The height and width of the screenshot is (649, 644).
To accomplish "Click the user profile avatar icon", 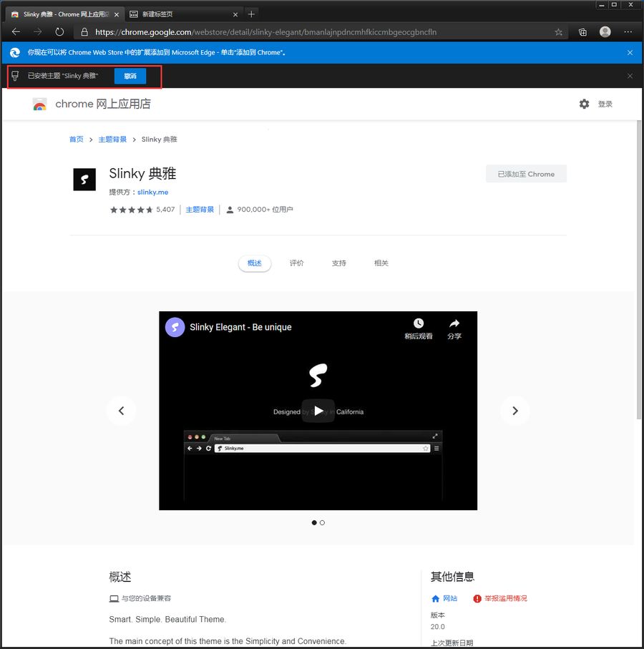I will 605,32.
